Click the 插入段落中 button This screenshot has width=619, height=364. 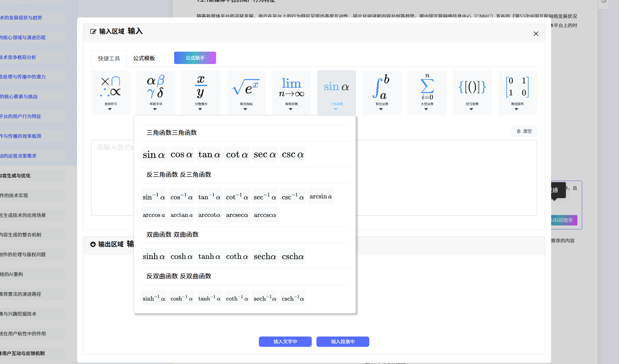coord(342,342)
